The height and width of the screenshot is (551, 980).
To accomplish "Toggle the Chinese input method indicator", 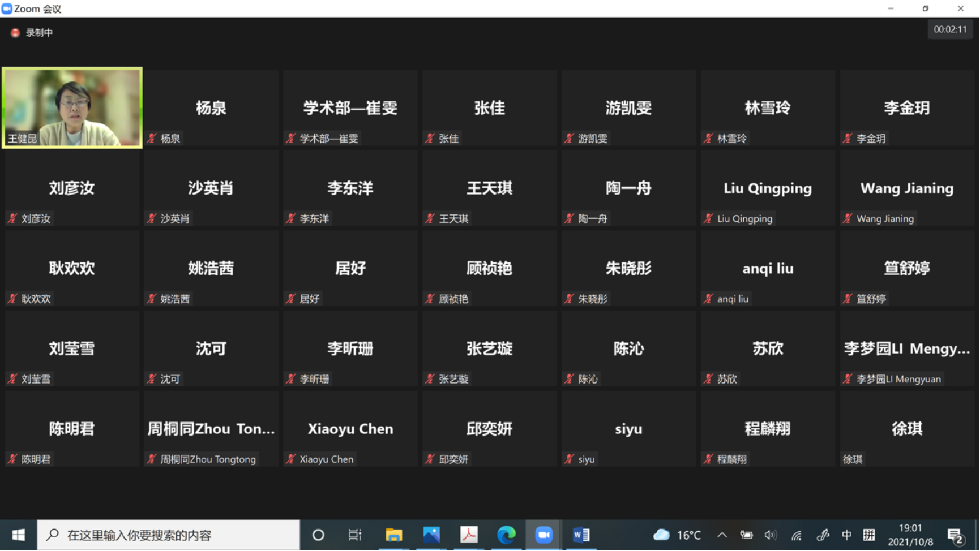I will 846,535.
